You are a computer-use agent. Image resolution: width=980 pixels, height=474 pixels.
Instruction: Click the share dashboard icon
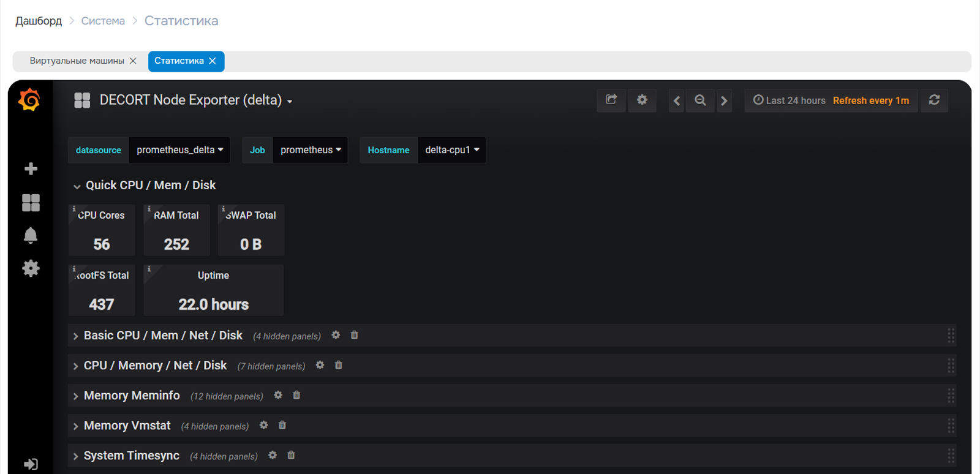(611, 100)
